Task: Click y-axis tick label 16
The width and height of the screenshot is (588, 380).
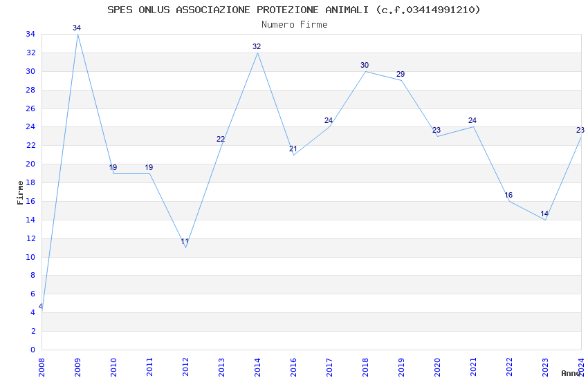Action: pos(30,201)
